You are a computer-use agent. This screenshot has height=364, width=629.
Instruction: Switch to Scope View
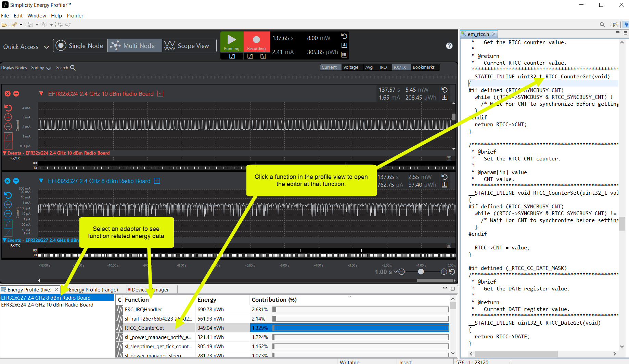(x=189, y=46)
